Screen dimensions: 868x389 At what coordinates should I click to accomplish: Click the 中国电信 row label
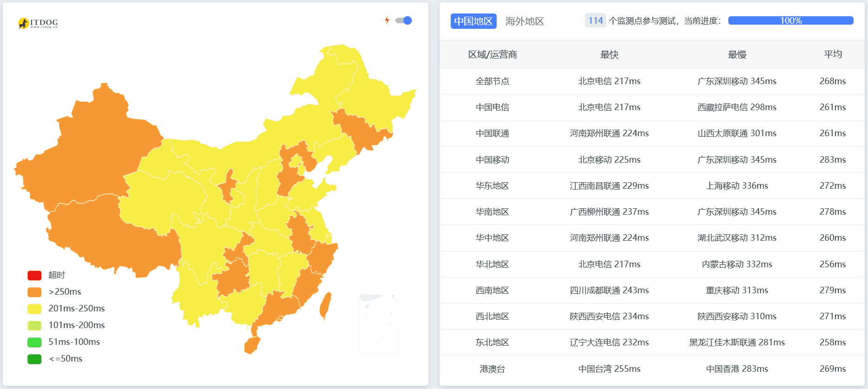(492, 107)
